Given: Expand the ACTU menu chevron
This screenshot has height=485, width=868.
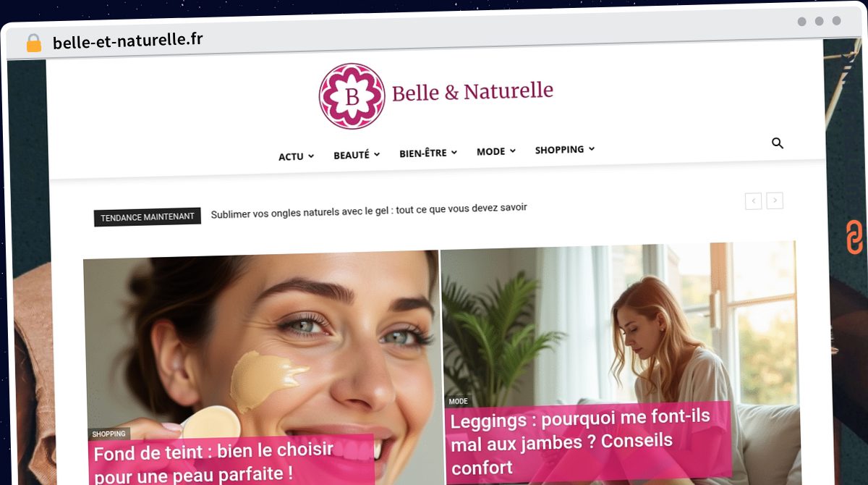Looking at the screenshot, I should pos(311,156).
